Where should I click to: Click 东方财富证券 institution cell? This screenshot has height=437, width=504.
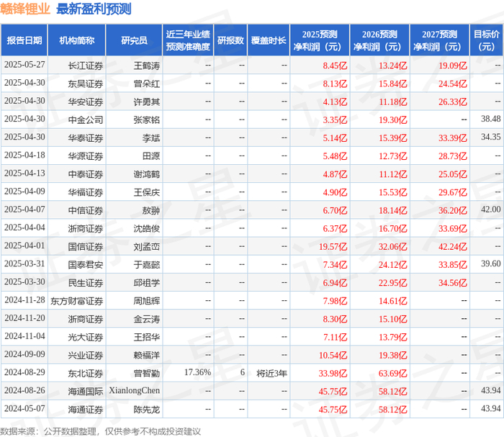click(77, 301)
